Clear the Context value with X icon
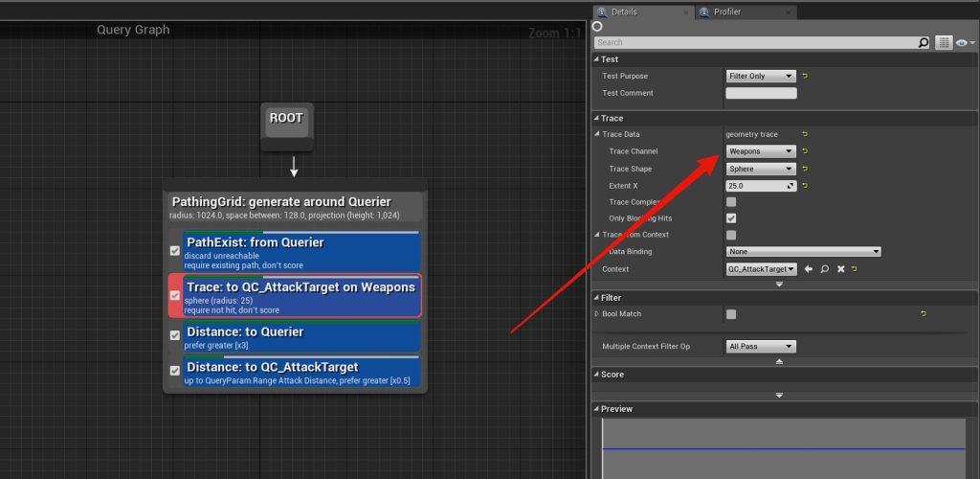This screenshot has height=479, width=980. pyautogui.click(x=840, y=269)
